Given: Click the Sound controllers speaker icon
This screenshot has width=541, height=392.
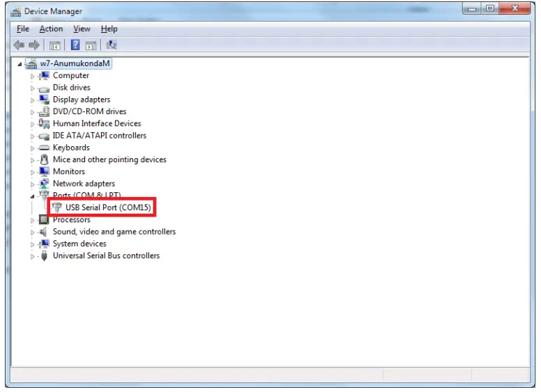Looking at the screenshot, I should tap(43, 232).
